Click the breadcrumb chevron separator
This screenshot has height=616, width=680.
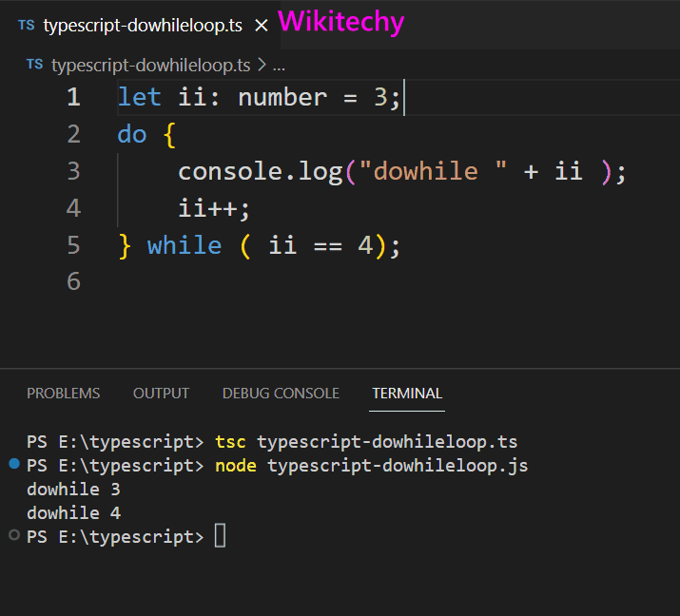click(262, 66)
